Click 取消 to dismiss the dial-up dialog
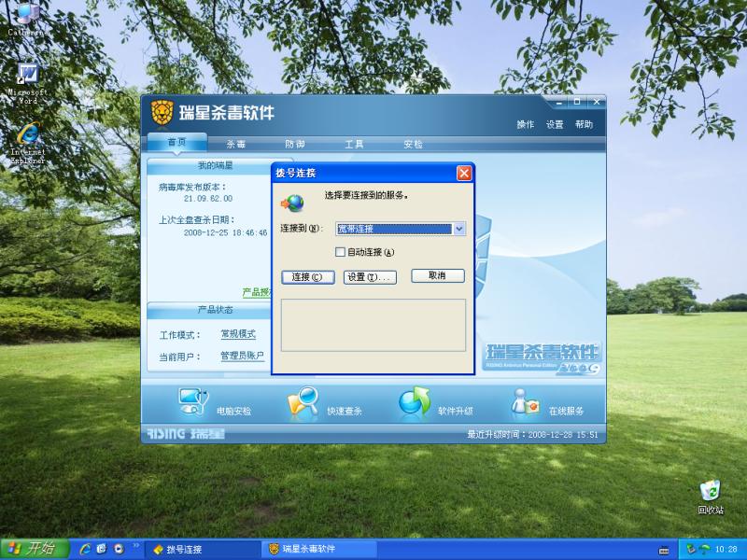Image resolution: width=747 pixels, height=560 pixels. coord(437,275)
